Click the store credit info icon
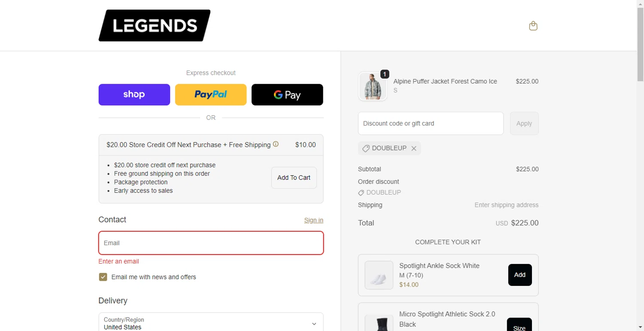 coord(276,144)
